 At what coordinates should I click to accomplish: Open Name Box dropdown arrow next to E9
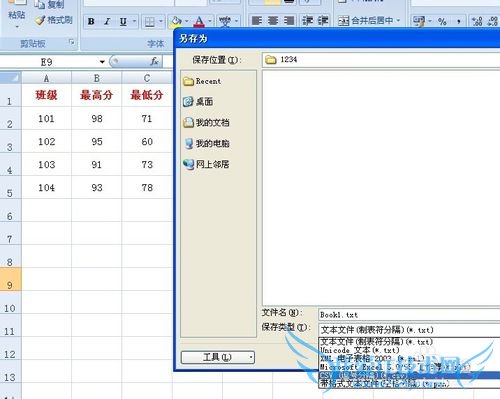point(102,62)
